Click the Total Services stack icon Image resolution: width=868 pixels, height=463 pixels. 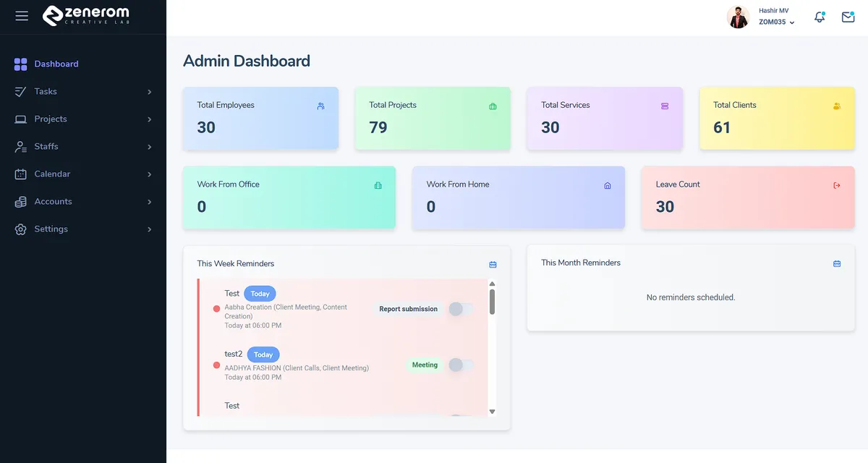click(665, 106)
